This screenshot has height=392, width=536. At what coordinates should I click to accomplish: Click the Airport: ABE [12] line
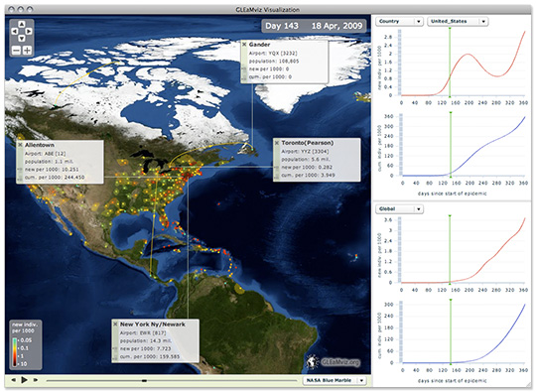point(45,154)
